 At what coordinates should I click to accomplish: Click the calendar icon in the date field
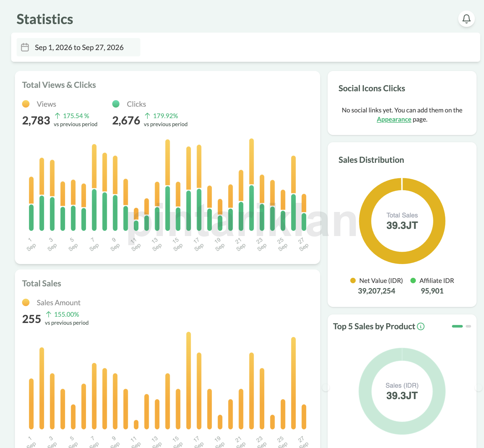[25, 47]
